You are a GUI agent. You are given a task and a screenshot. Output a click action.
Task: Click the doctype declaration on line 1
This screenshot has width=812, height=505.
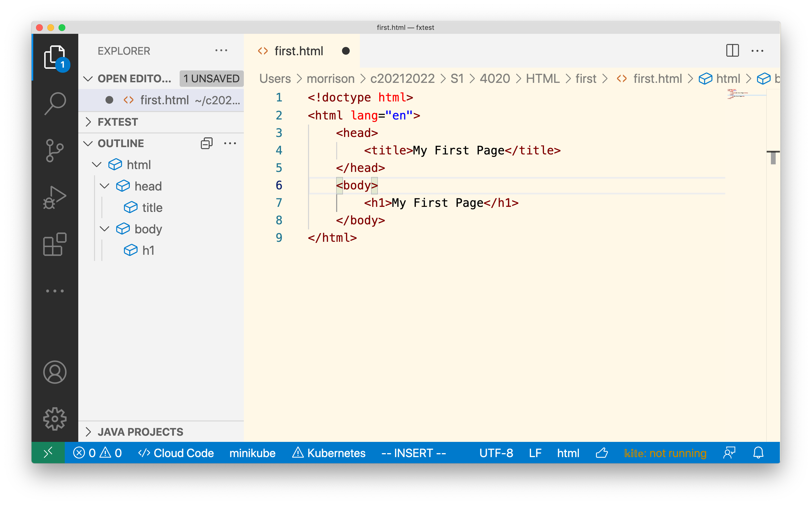360,98
